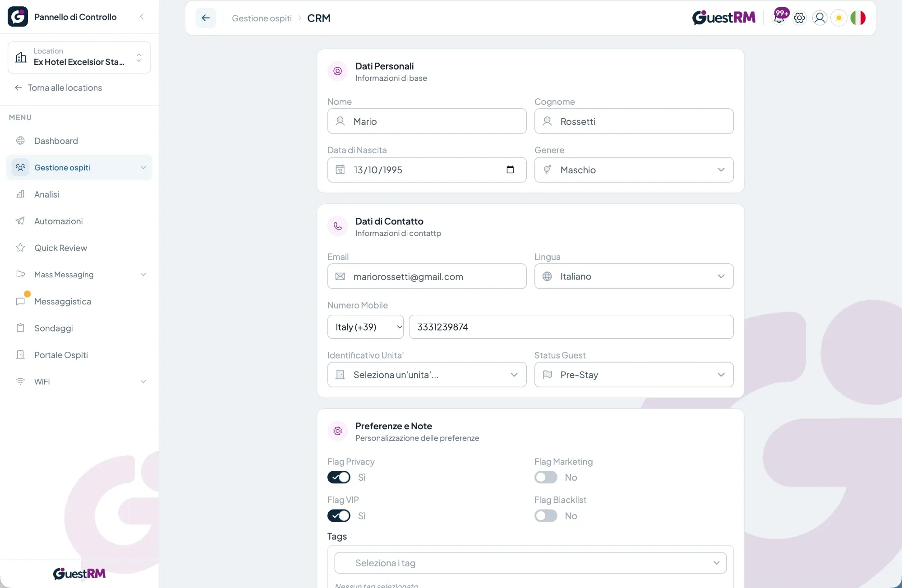Open Automazioni menu item
The height and width of the screenshot is (588, 902).
pos(79,221)
